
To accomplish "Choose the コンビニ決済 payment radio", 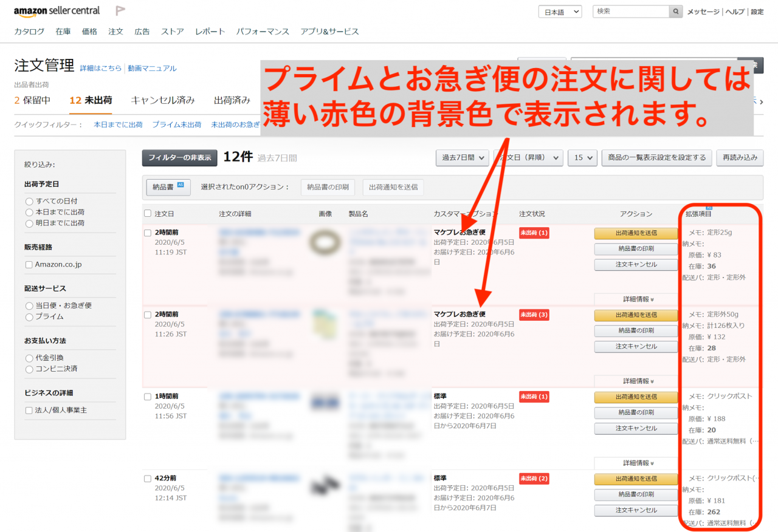I will 29,369.
